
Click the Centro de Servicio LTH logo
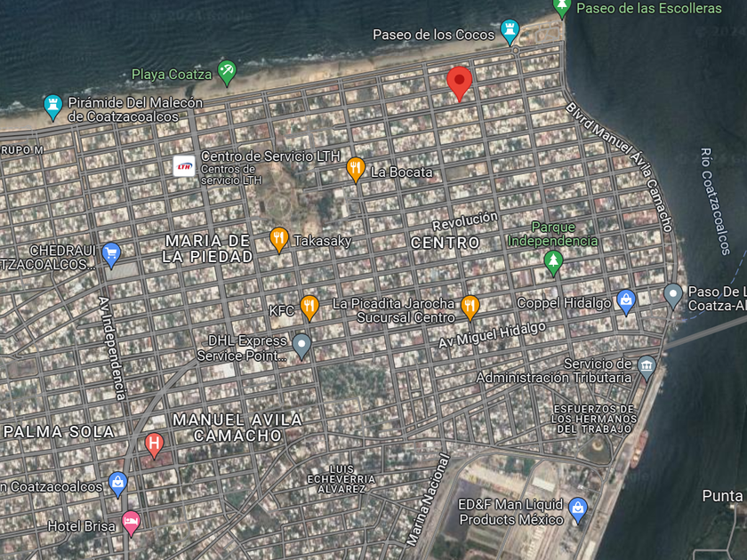(184, 166)
